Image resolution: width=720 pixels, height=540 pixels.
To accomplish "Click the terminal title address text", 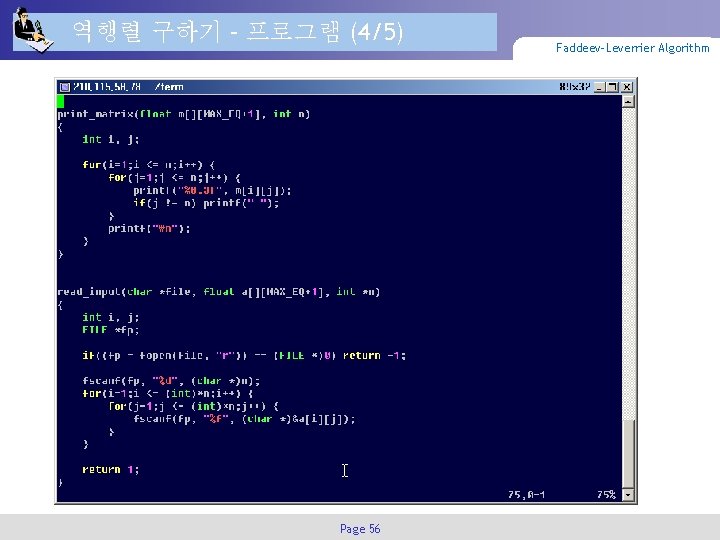I will (x=128, y=87).
